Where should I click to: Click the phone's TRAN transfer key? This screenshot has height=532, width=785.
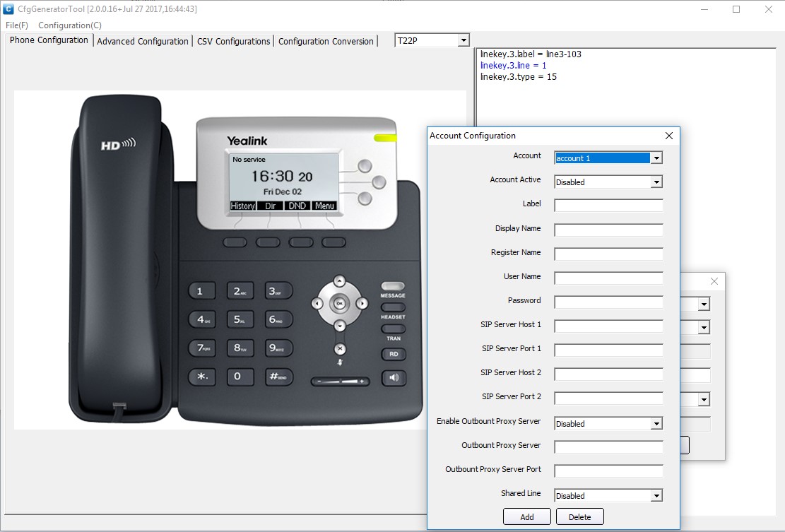pyautogui.click(x=393, y=329)
